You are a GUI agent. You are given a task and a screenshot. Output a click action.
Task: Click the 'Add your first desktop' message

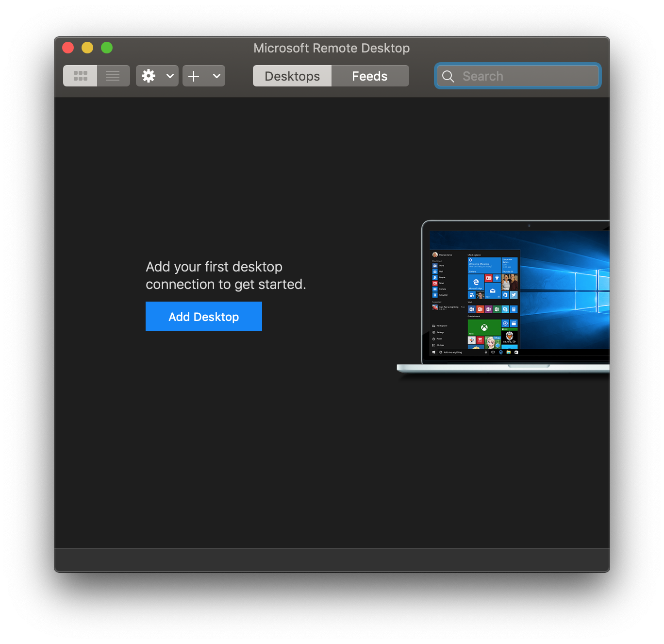point(226,275)
